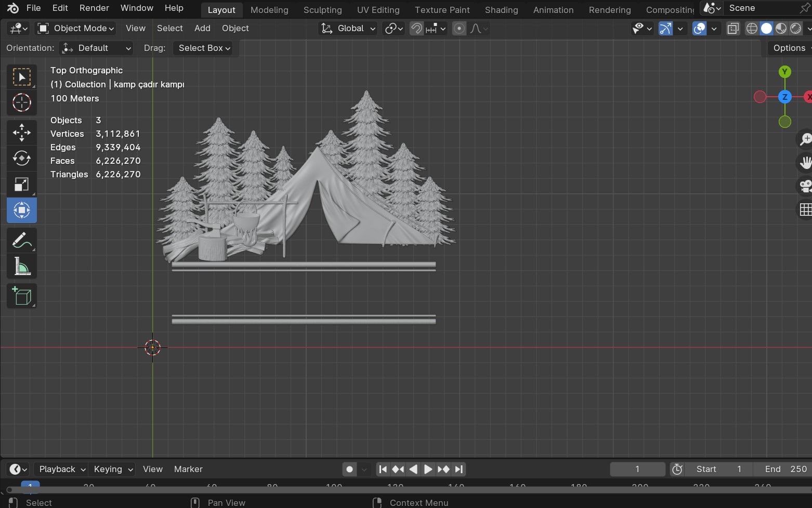Screen dimensions: 812x508
Task: Open the Transform Orientation dropdown showing Global
Action: pos(348,28)
